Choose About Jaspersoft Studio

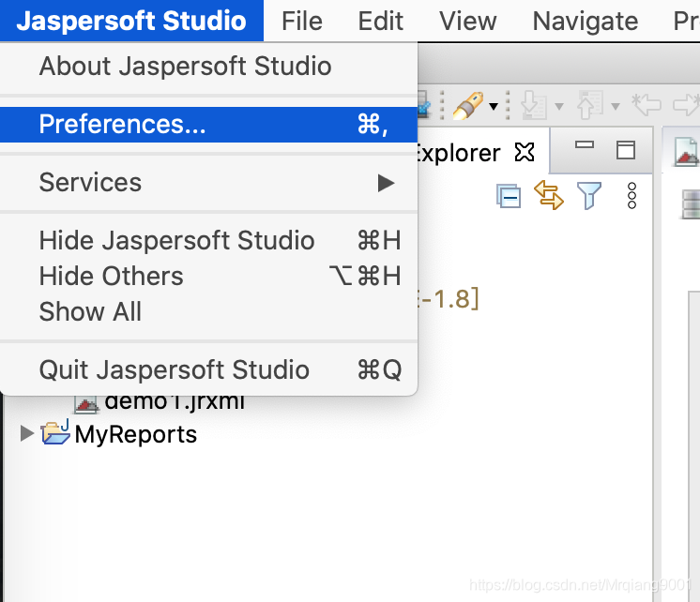coord(208,66)
